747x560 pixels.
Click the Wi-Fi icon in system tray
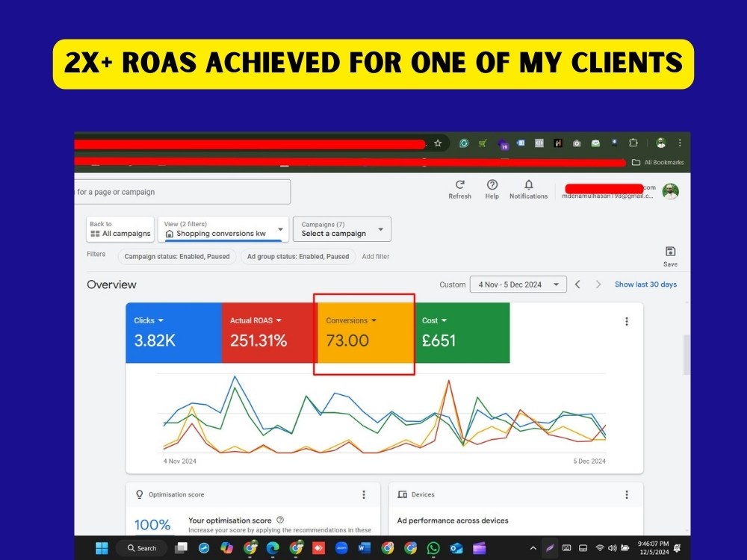[x=600, y=548]
